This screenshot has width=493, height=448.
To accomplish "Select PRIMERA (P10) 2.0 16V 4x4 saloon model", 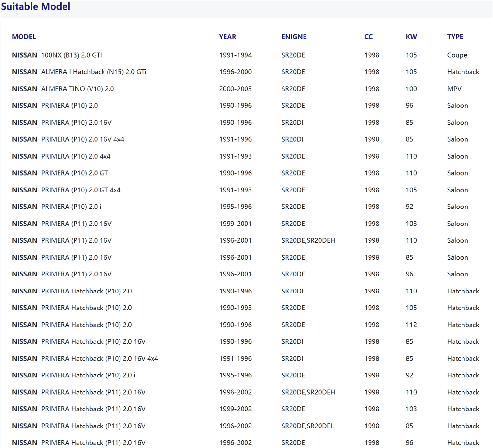I will [83, 139].
